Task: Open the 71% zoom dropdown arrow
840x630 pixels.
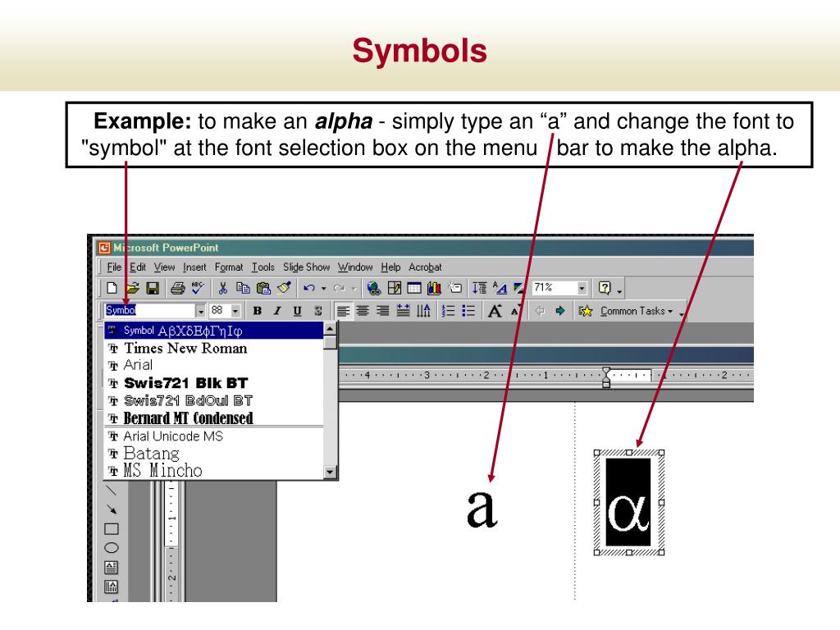Action: 582,288
